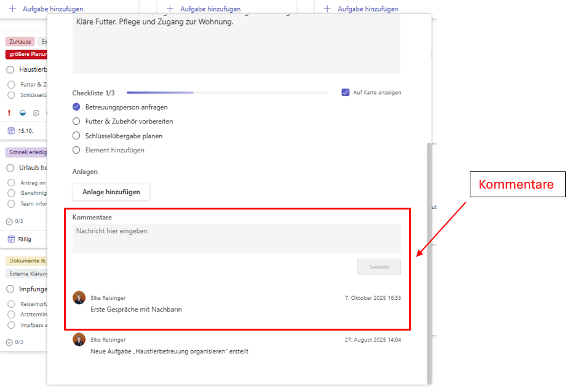This screenshot has width=570, height=392.
Task: Click the calendar icon beside 15.10.
Action: (10, 131)
